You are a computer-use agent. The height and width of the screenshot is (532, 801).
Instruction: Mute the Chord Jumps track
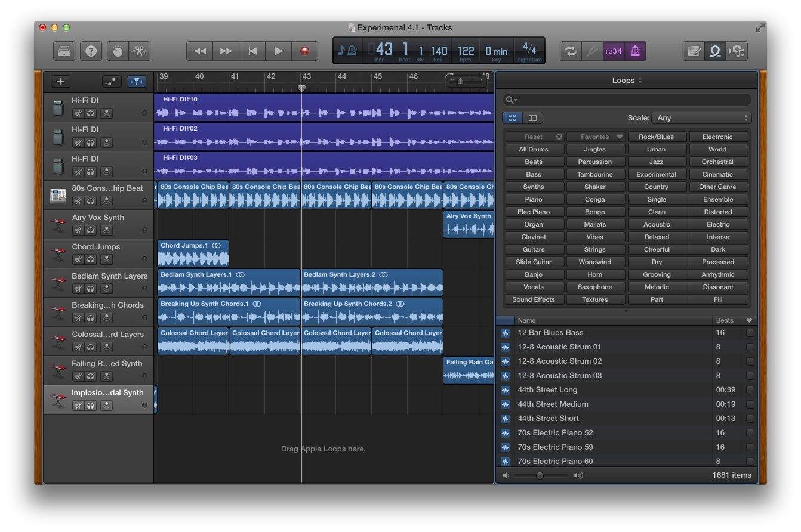point(78,259)
